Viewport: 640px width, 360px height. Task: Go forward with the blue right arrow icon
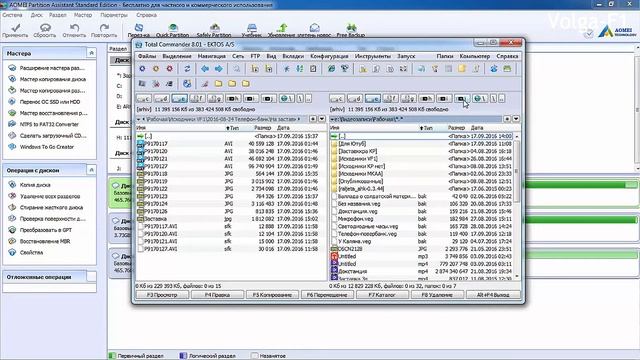[219, 69]
